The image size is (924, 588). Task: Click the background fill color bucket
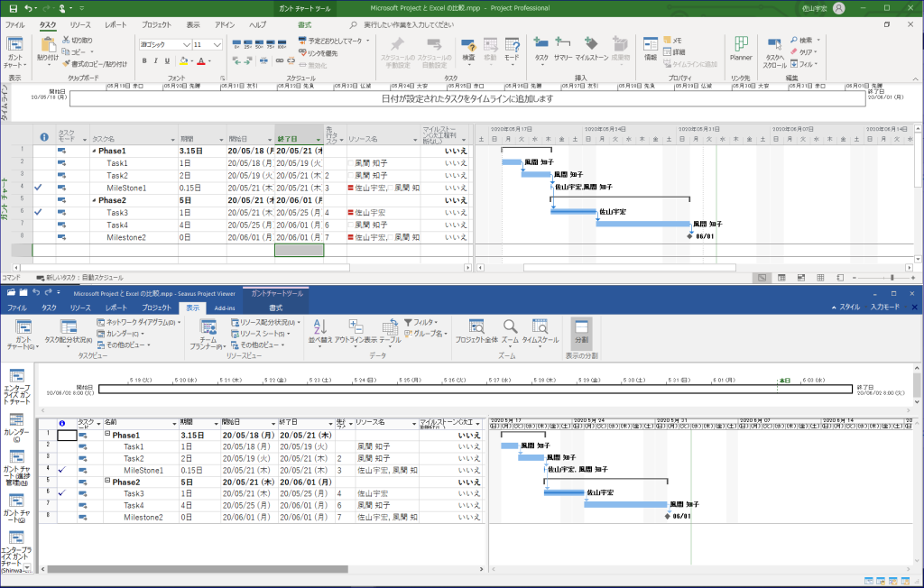tap(183, 60)
